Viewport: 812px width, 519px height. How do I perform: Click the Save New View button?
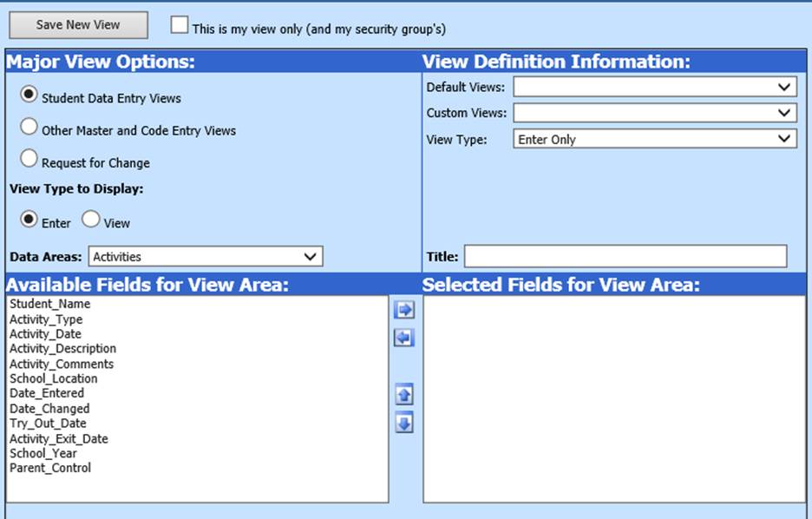click(x=78, y=25)
